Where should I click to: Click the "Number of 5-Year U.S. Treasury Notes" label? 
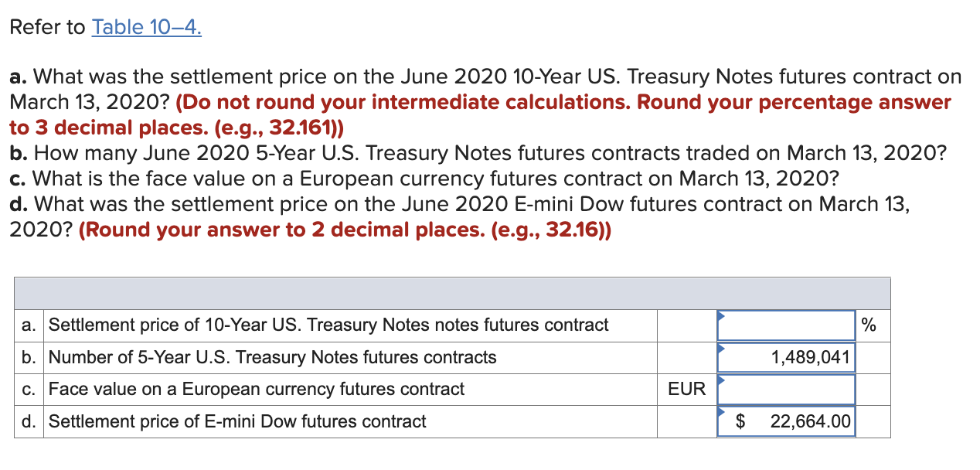272,357
